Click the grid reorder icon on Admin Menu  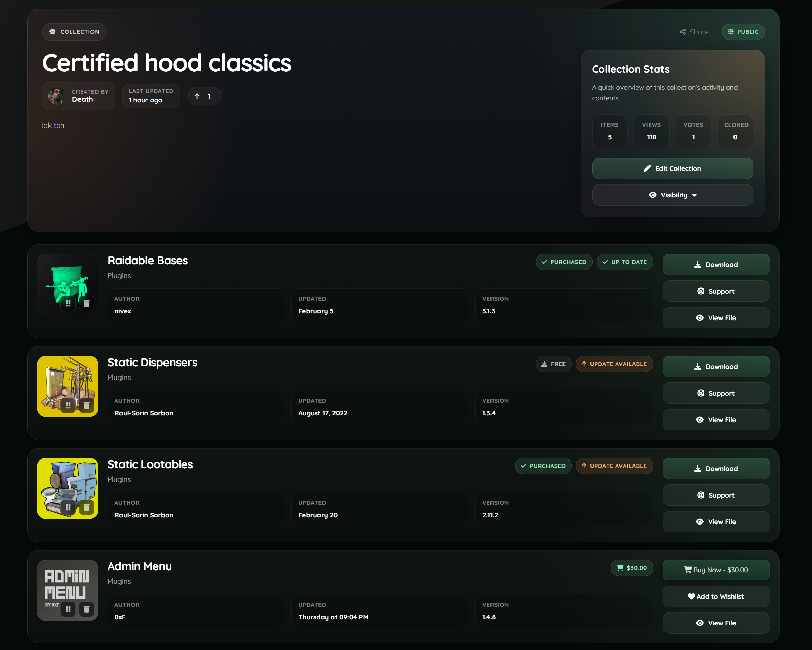point(68,609)
